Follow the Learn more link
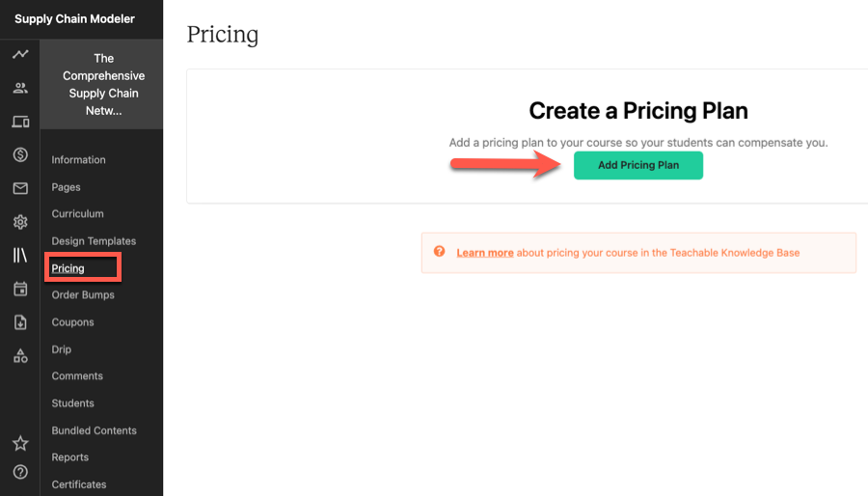 [x=485, y=253]
